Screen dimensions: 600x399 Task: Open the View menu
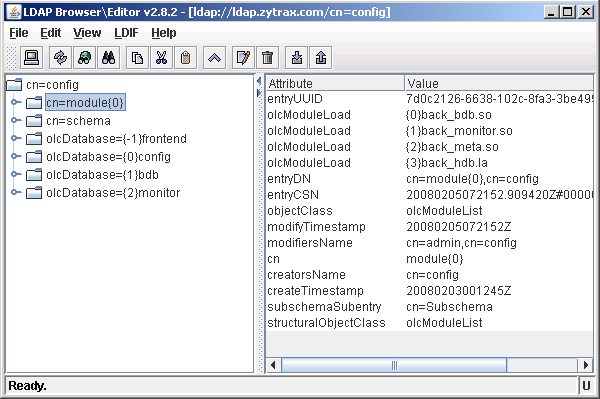87,33
